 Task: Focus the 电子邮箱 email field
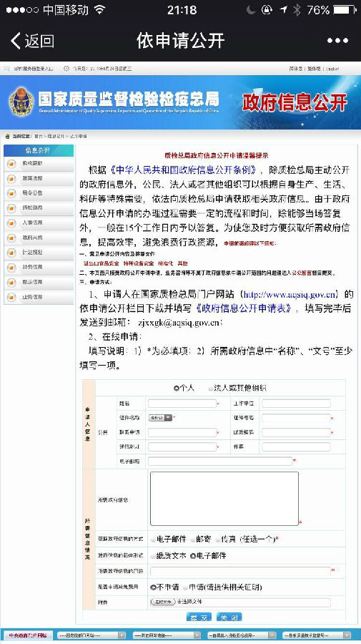click(x=220, y=462)
